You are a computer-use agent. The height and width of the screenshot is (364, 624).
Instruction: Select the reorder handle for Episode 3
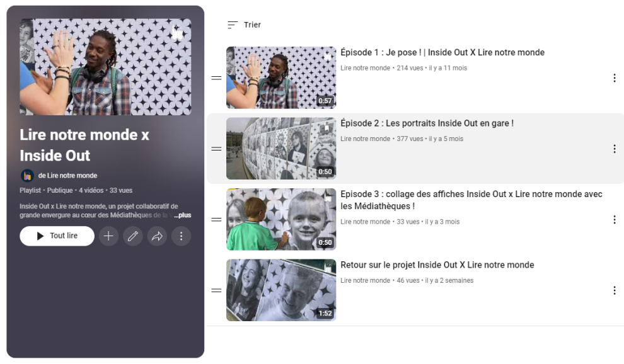tap(216, 220)
